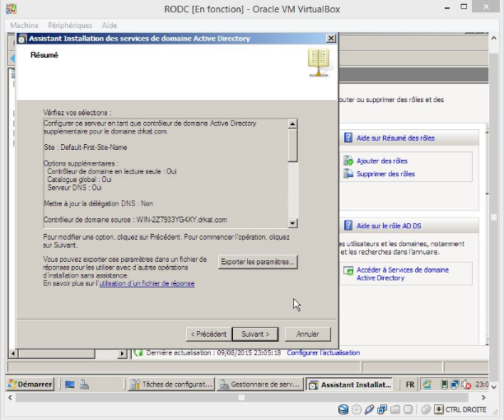Click the Ajouter des rôles icon
Image resolution: width=504 pixels, height=420 pixels.
pyautogui.click(x=348, y=161)
